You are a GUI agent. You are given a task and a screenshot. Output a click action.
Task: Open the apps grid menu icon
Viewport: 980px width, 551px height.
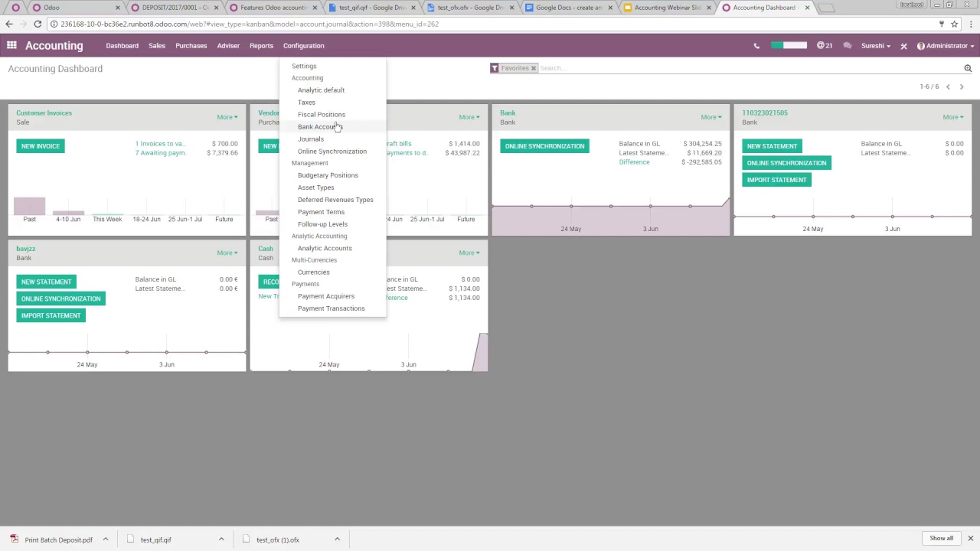tap(11, 46)
